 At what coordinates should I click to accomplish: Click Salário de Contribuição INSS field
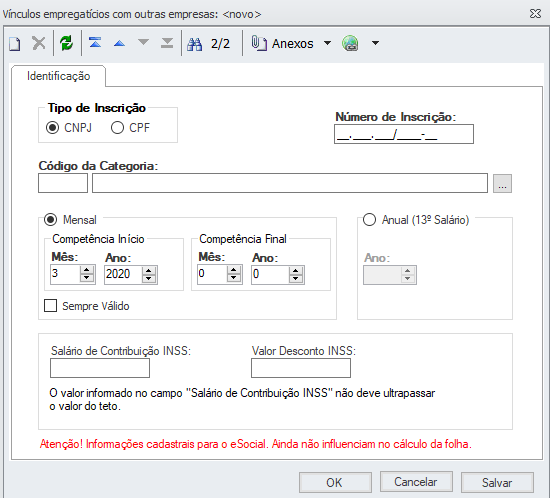(100, 368)
